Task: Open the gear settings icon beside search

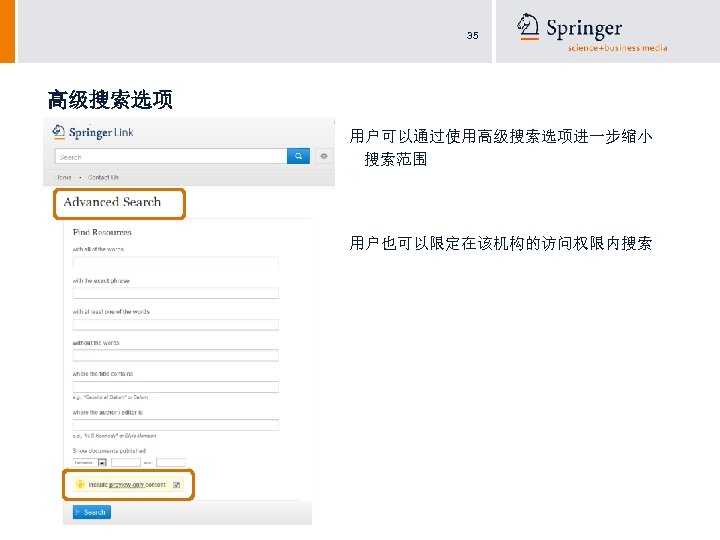Action: click(x=324, y=156)
